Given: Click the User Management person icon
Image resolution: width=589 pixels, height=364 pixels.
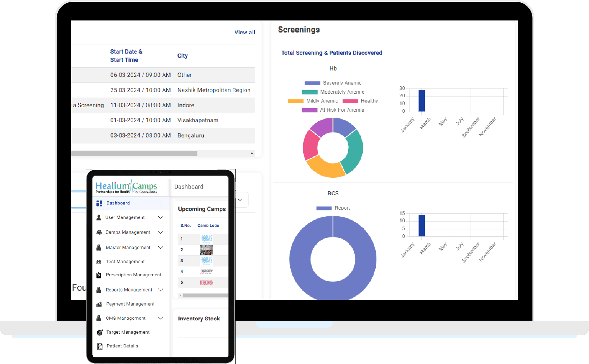Looking at the screenshot, I should [99, 218].
